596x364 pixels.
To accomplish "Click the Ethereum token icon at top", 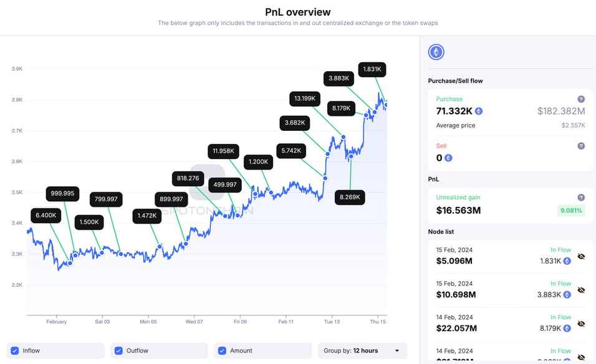I will (436, 52).
